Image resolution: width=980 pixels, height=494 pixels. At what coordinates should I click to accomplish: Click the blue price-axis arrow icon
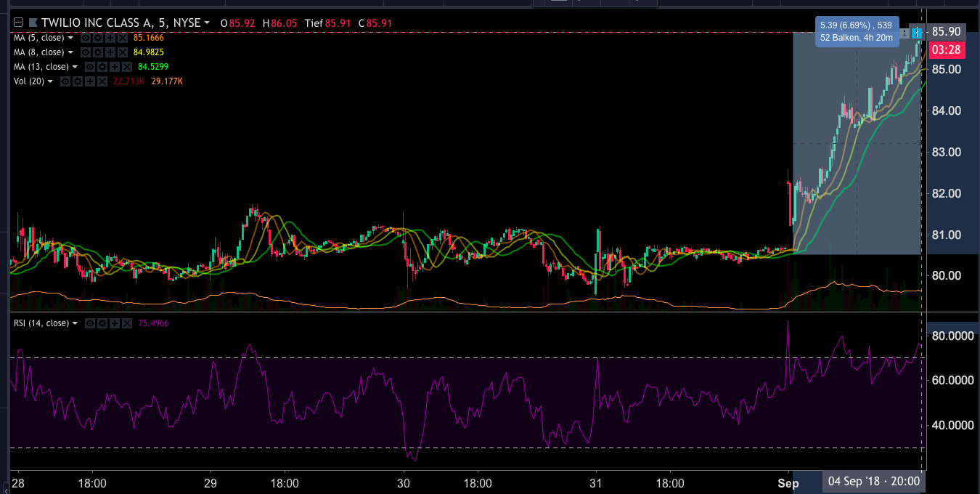[918, 33]
